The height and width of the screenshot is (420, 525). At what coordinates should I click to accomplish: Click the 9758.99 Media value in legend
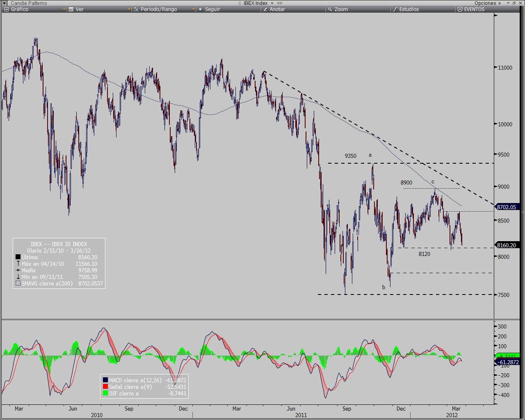tap(88, 270)
